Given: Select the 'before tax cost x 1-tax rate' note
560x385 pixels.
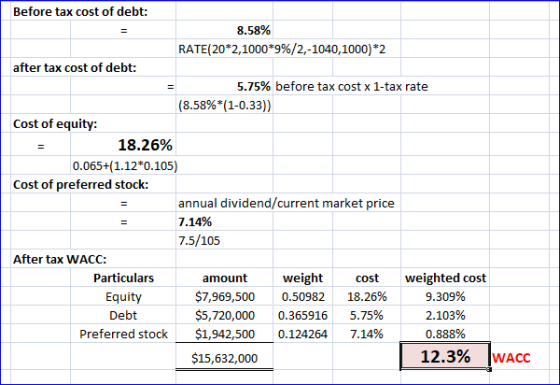Looking at the screenshot, I should [351, 86].
